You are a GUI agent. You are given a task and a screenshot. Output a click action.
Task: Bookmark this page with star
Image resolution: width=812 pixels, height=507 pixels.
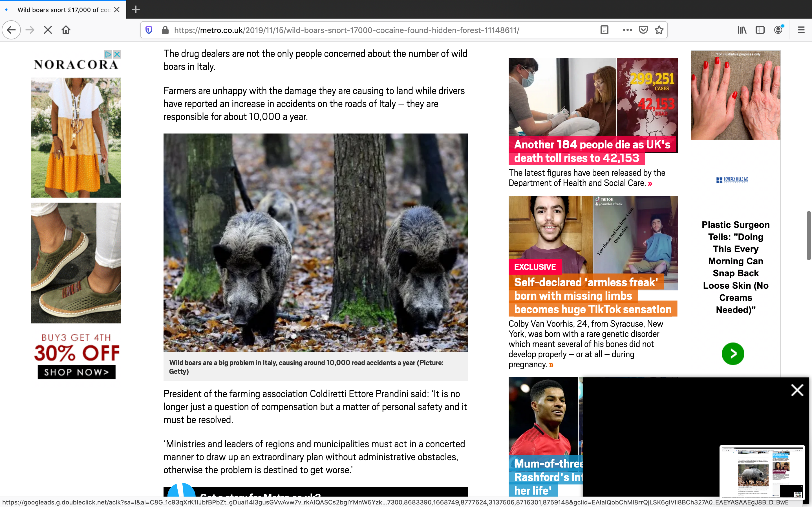659,30
